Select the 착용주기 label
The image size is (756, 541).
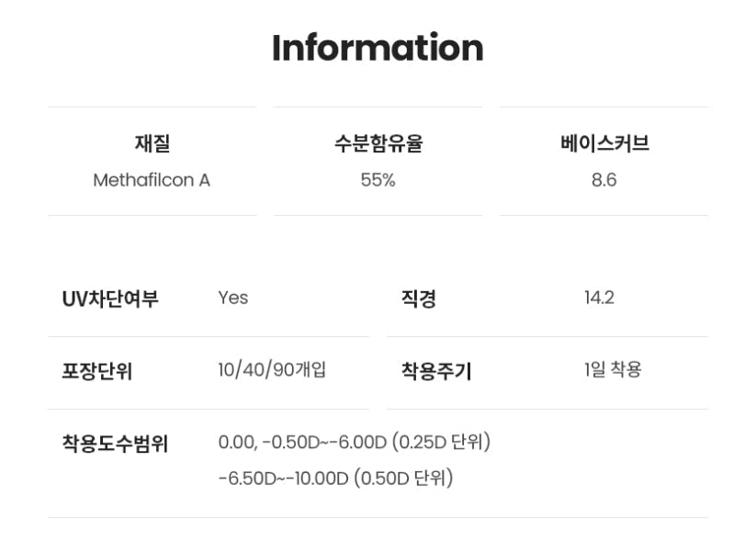[435, 371]
